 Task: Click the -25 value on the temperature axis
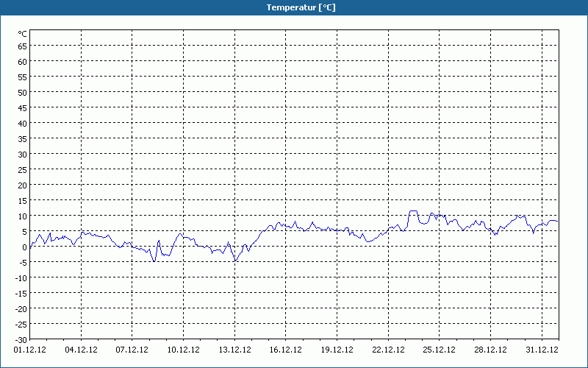21,325
